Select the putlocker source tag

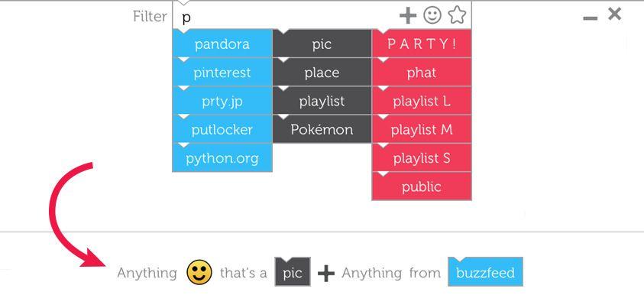point(222,129)
